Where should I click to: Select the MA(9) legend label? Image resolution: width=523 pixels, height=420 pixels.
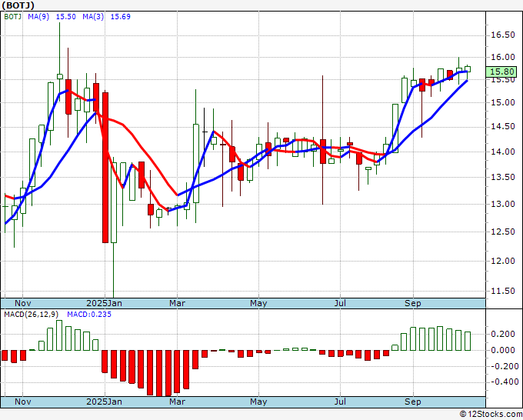38,17
